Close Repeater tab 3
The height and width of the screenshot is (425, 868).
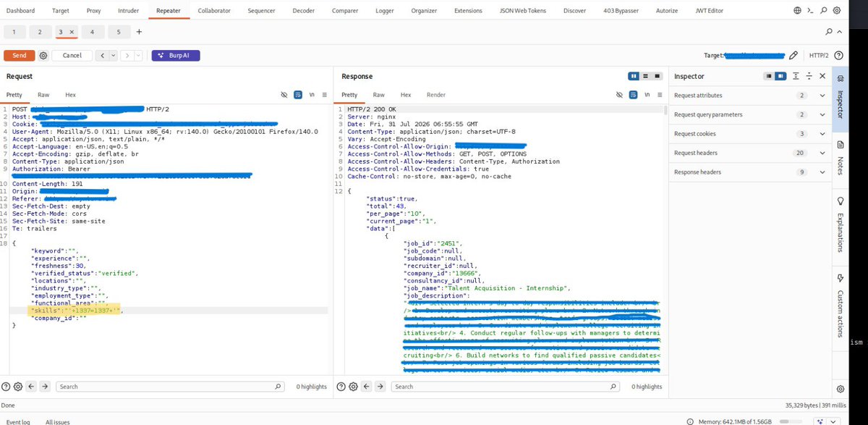click(x=72, y=32)
